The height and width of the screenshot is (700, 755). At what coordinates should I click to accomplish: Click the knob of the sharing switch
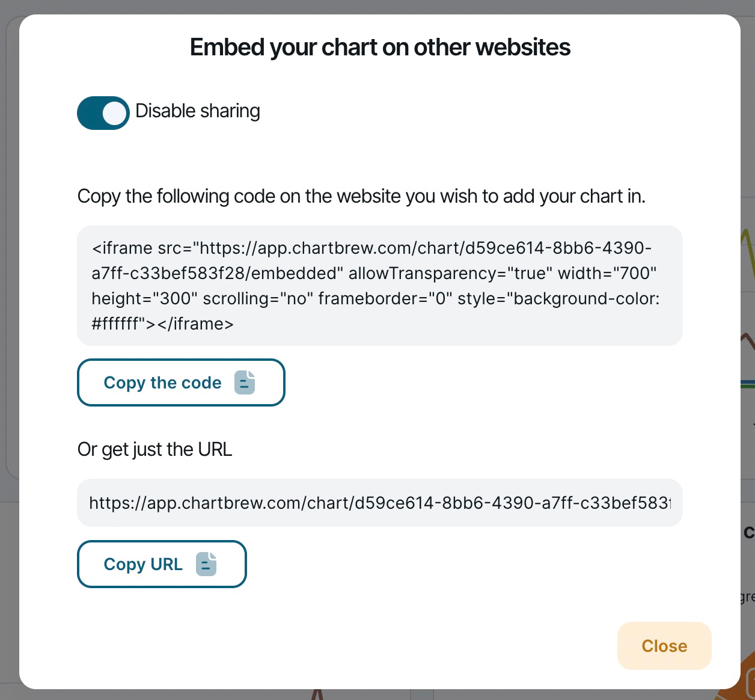point(115,112)
